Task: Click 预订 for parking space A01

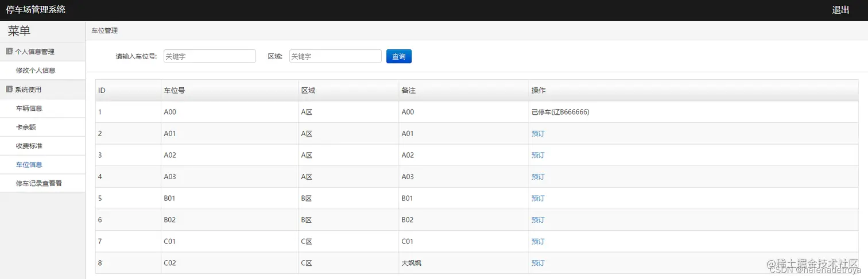Action: coord(538,134)
